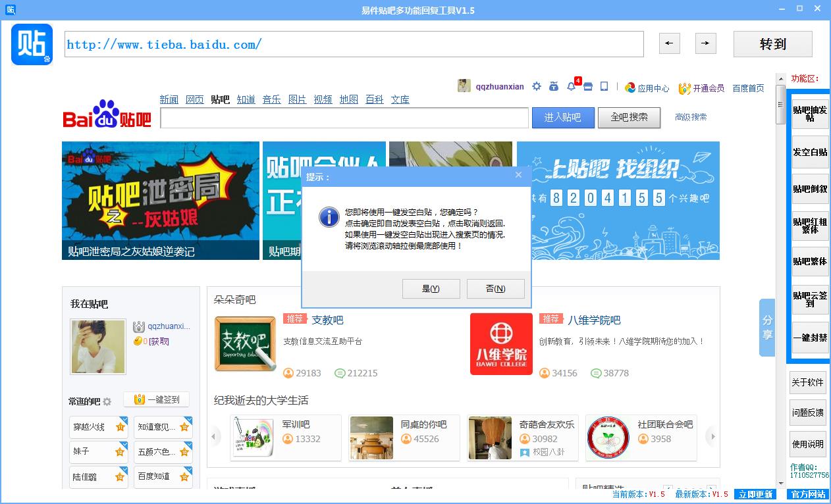Open the Tieba mall storefront icon

pyautogui.click(x=587, y=86)
